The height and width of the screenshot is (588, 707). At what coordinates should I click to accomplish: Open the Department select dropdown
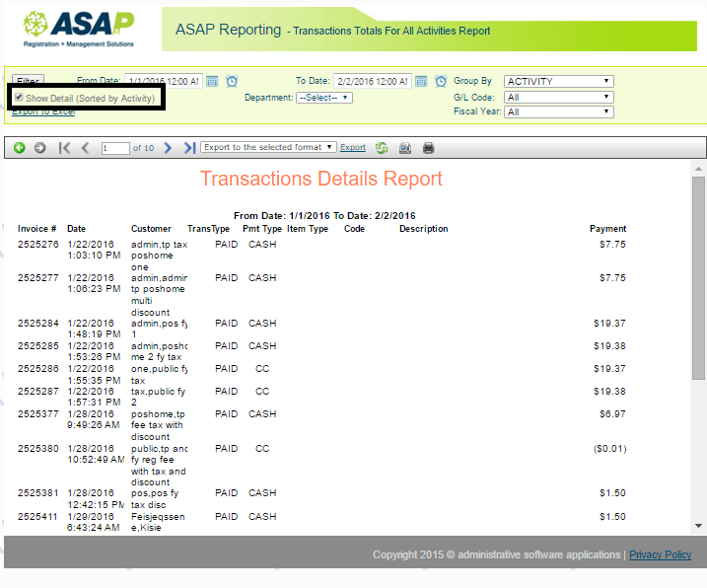(324, 98)
